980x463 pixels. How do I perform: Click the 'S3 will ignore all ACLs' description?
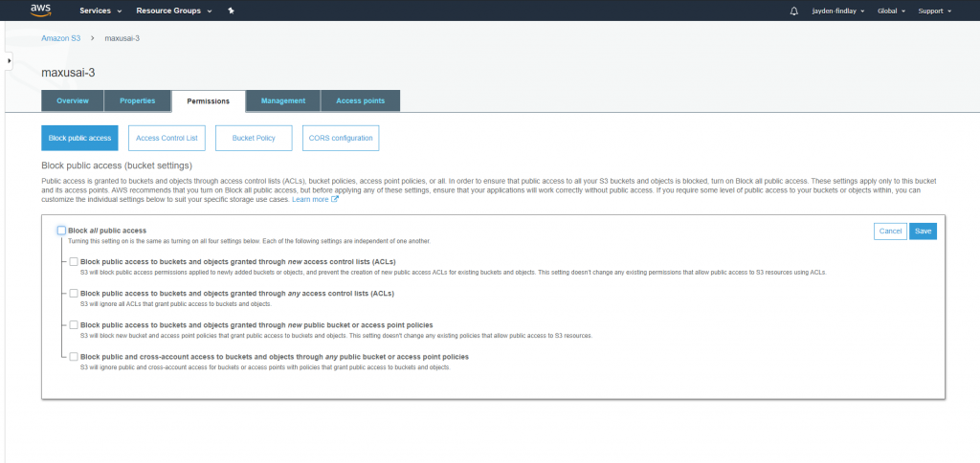(176, 303)
